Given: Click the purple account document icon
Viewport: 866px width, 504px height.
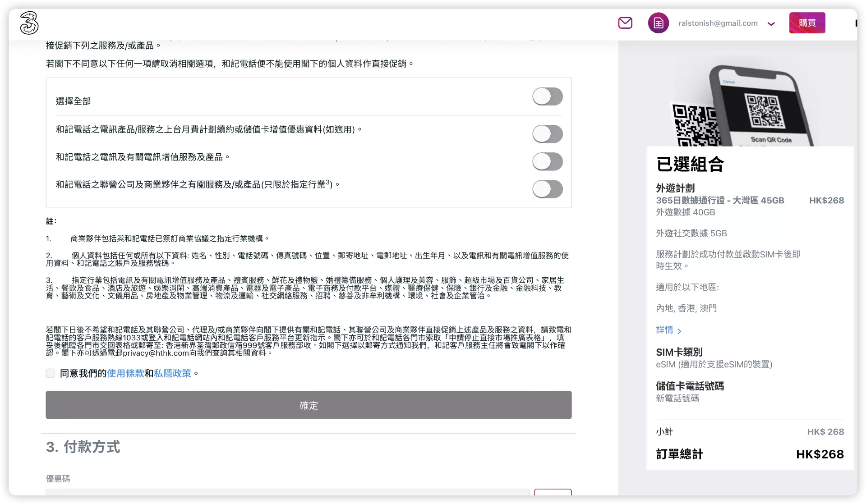Looking at the screenshot, I should point(659,23).
